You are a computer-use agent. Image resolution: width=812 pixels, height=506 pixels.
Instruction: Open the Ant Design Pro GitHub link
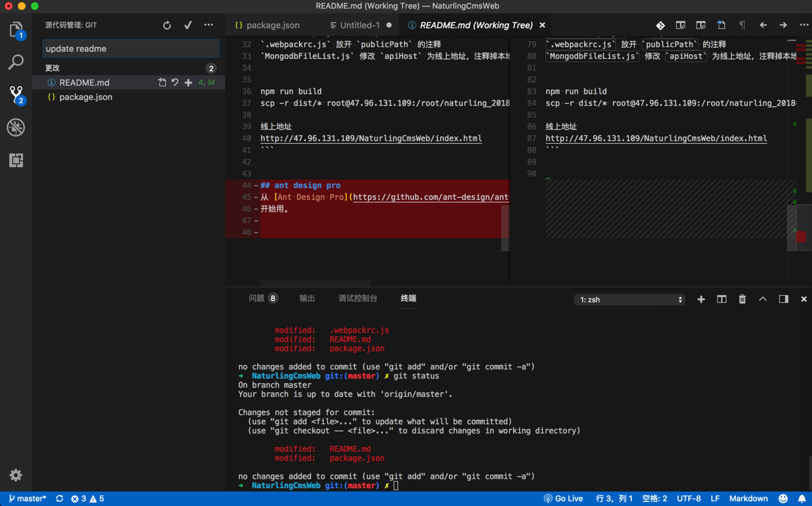tap(431, 197)
